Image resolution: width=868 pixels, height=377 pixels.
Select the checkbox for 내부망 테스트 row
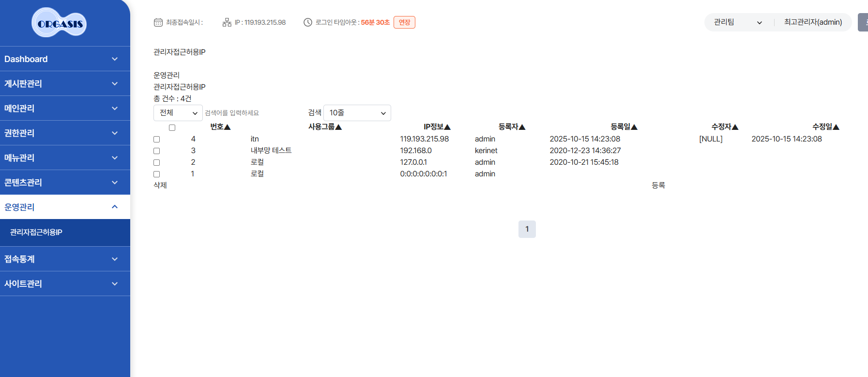(156, 151)
